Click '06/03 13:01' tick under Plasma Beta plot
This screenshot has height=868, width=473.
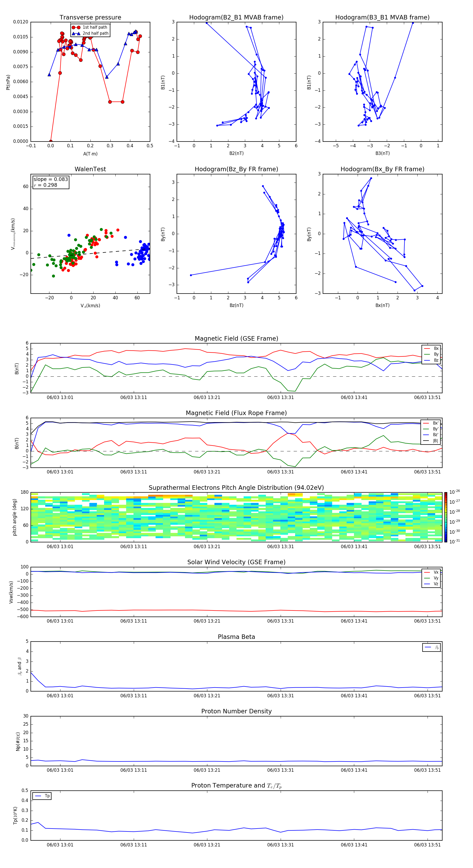click(x=60, y=696)
